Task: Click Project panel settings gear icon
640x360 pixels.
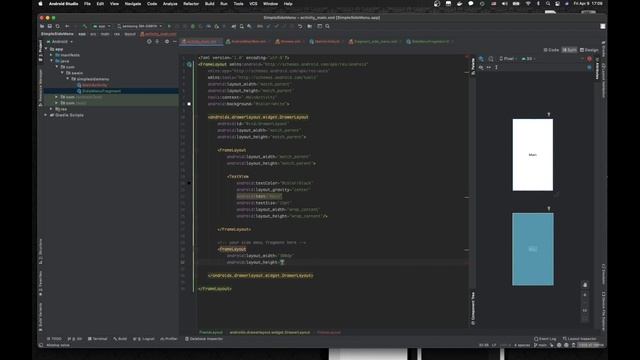Action: tap(167, 42)
